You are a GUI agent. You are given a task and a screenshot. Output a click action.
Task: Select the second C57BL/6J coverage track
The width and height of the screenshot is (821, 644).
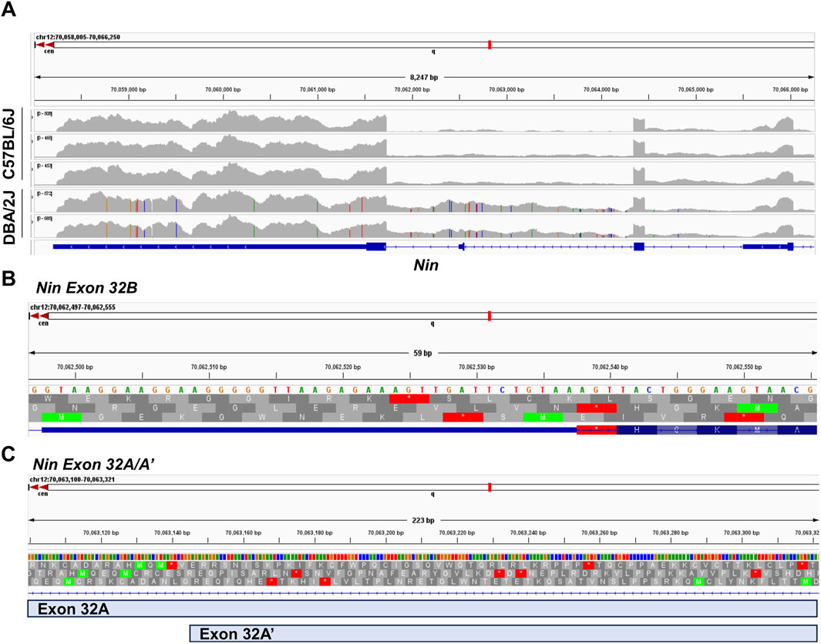pos(424,146)
